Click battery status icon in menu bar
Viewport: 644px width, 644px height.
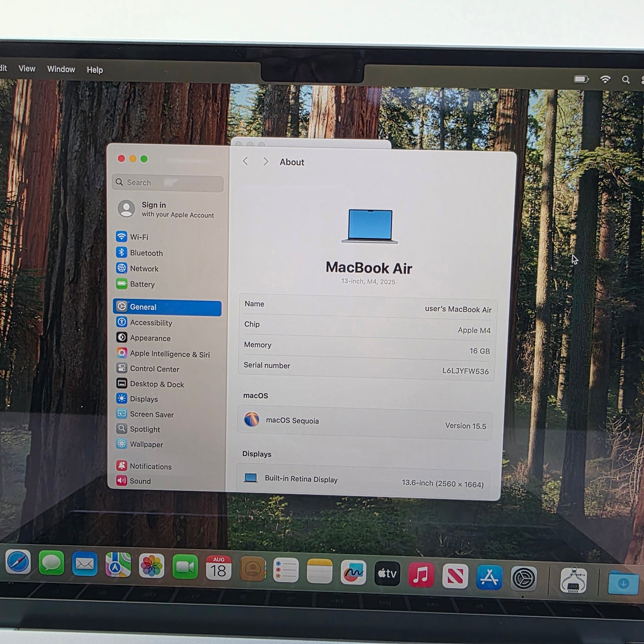point(581,79)
